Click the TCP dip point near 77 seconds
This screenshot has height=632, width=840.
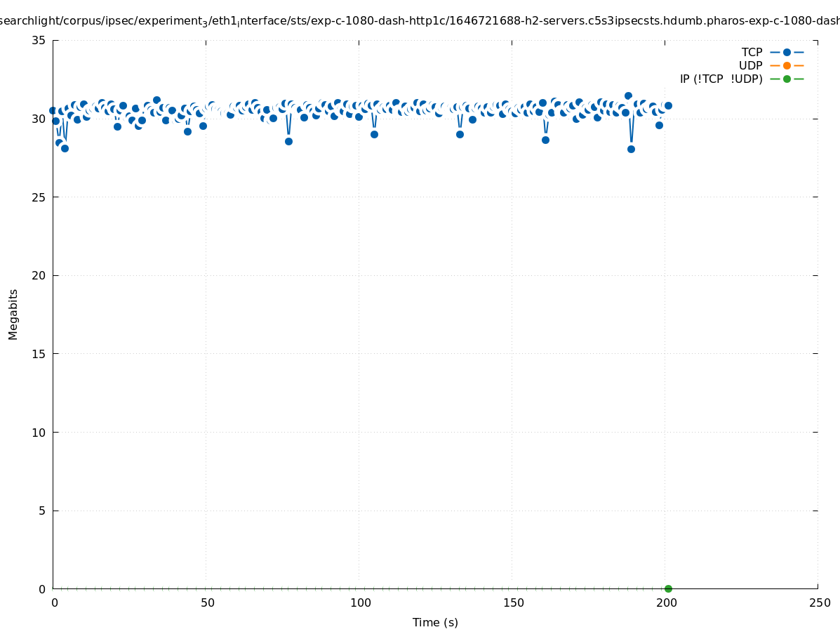288,141
